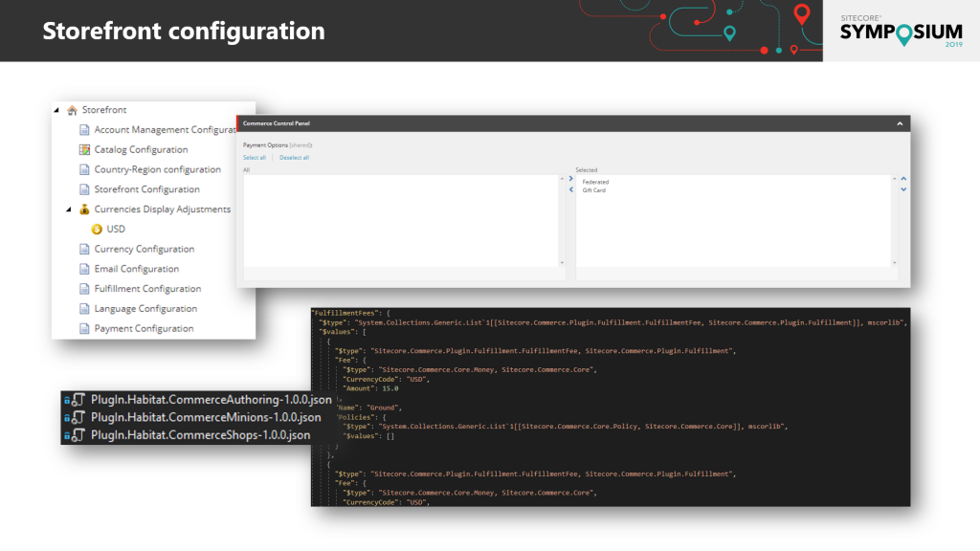Click the Deselect all link

pyautogui.click(x=294, y=157)
